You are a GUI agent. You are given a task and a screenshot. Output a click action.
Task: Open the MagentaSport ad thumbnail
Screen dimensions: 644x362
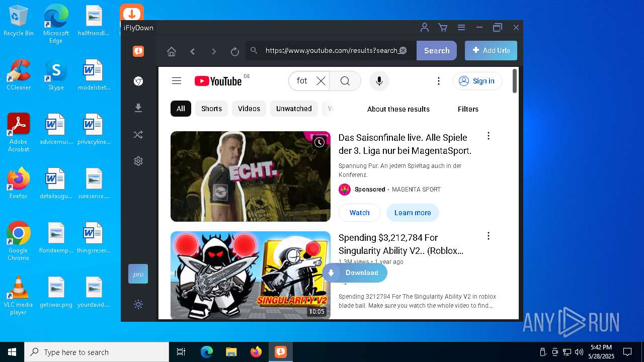tap(251, 176)
